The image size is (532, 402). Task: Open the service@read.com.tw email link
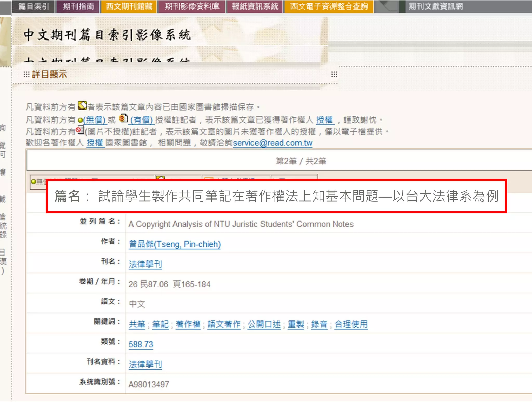pyautogui.click(x=273, y=143)
